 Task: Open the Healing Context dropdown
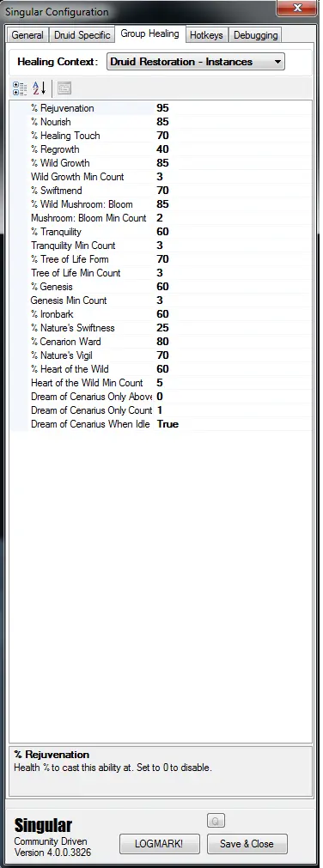coord(196,62)
